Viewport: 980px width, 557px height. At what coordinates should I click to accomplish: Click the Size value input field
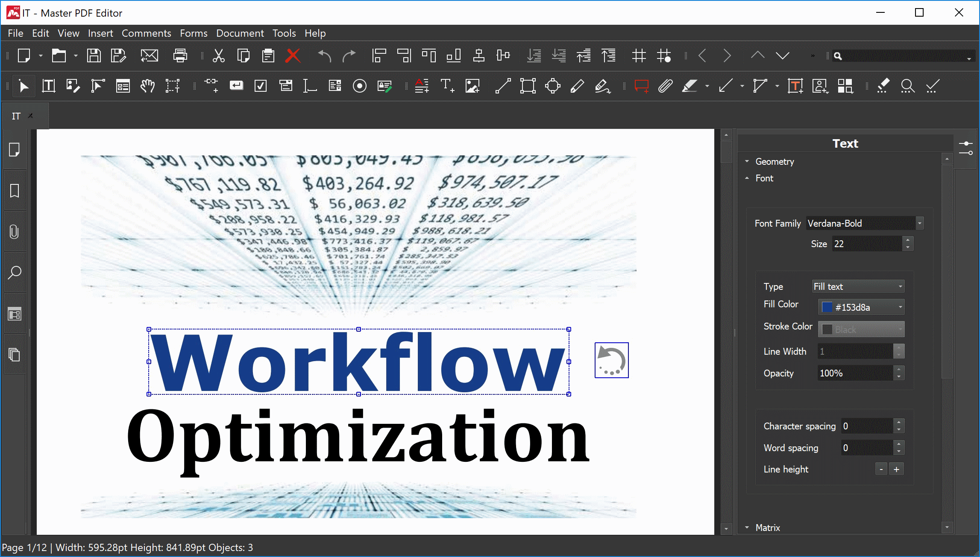click(x=866, y=244)
